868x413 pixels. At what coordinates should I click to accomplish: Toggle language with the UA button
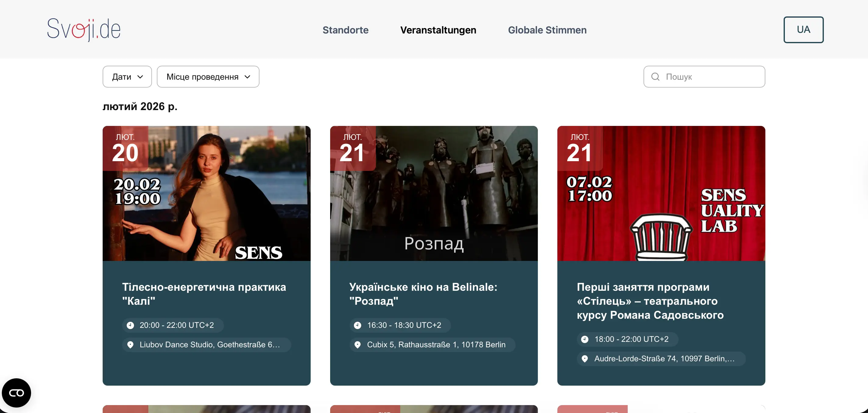pos(803,29)
